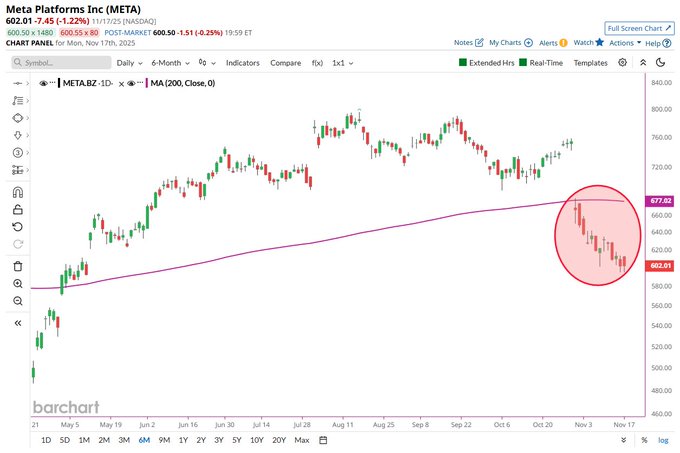The height and width of the screenshot is (453, 680).
Task: Focus the Symbol search field
Action: 61,62
